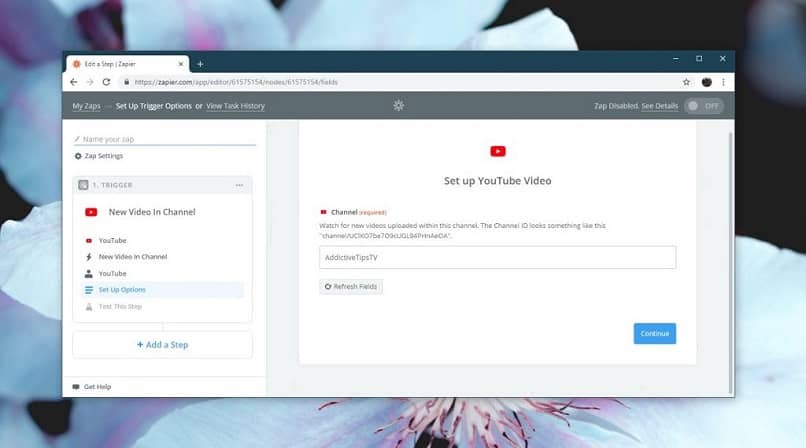This screenshot has height=448, width=806.
Task: Go back with the browser back arrow
Action: click(74, 82)
